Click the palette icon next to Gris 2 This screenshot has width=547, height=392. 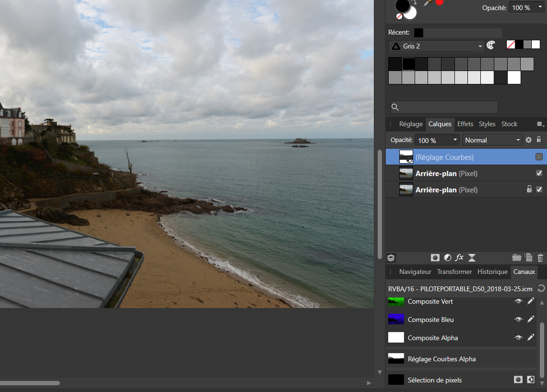click(x=491, y=46)
